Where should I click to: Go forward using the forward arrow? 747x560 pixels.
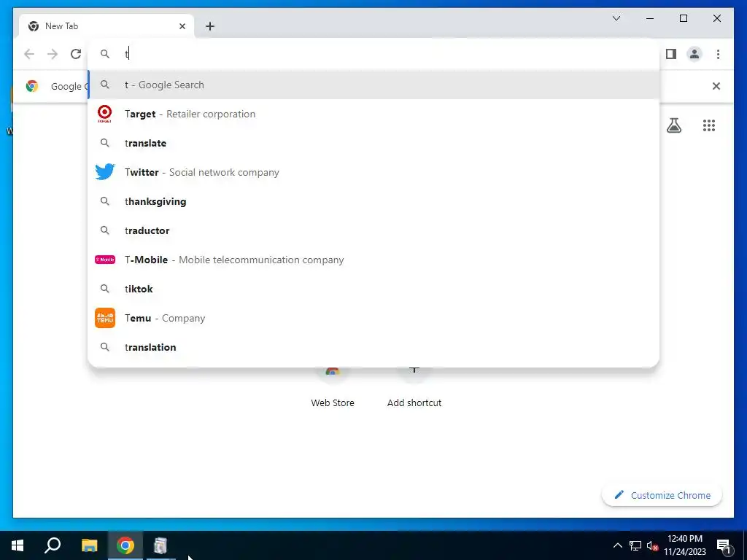[53, 54]
